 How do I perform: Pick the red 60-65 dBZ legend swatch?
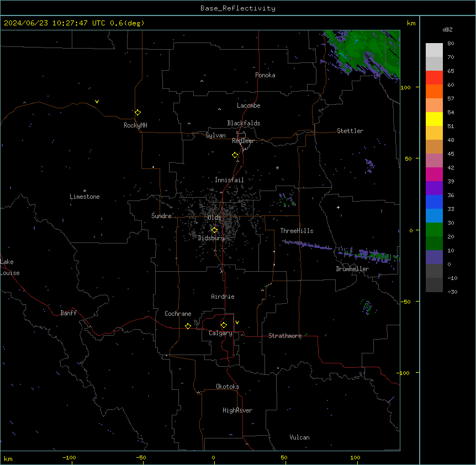pos(434,77)
